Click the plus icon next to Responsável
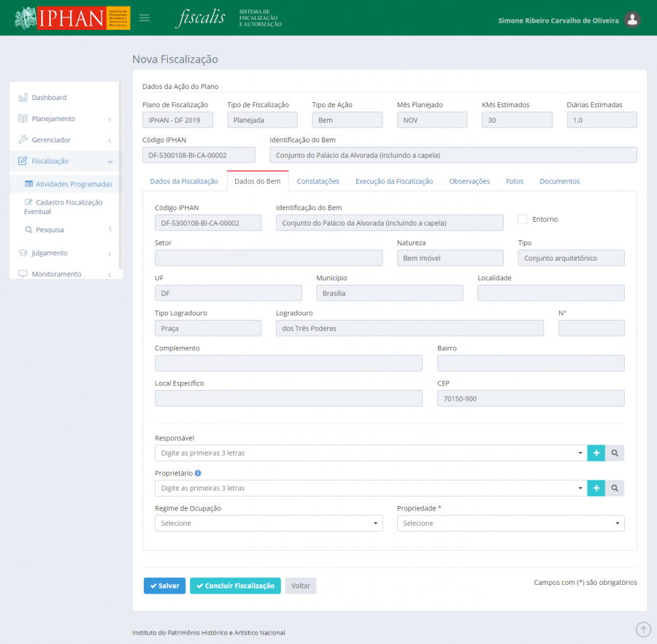This screenshot has height=644, width=657. click(596, 453)
